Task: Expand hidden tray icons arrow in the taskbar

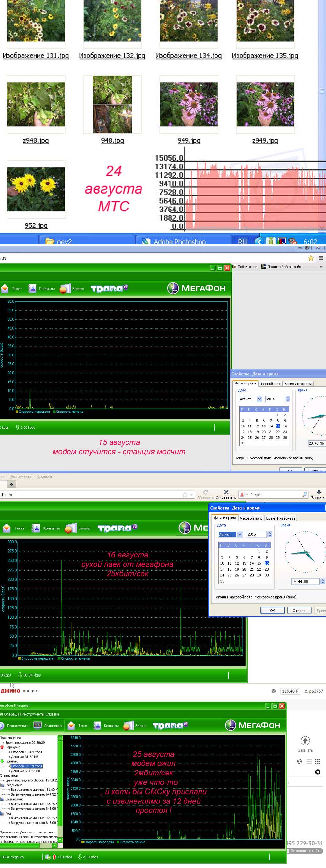Action: [259, 241]
